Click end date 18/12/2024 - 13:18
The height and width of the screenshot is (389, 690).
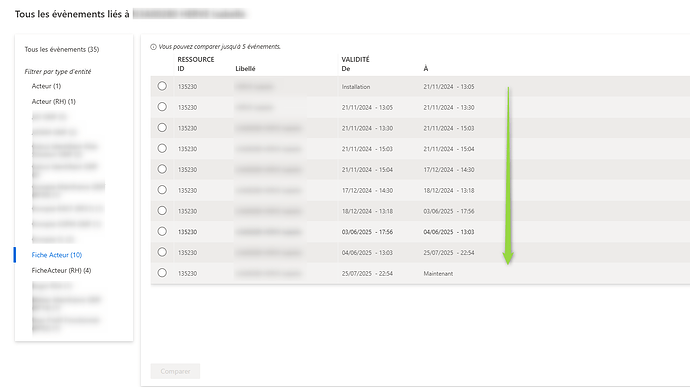tap(449, 191)
